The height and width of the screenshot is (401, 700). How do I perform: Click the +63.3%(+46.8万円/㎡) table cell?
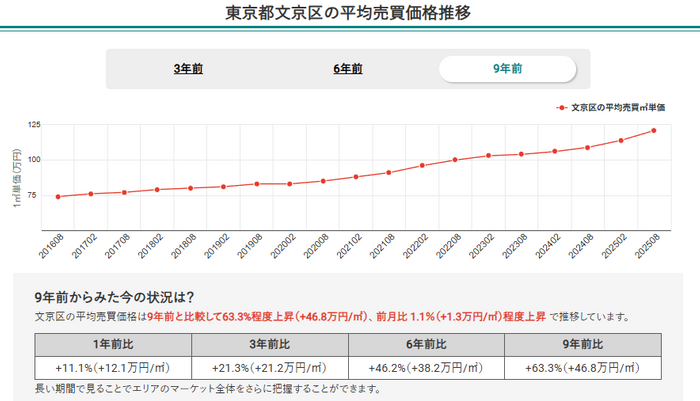click(583, 367)
